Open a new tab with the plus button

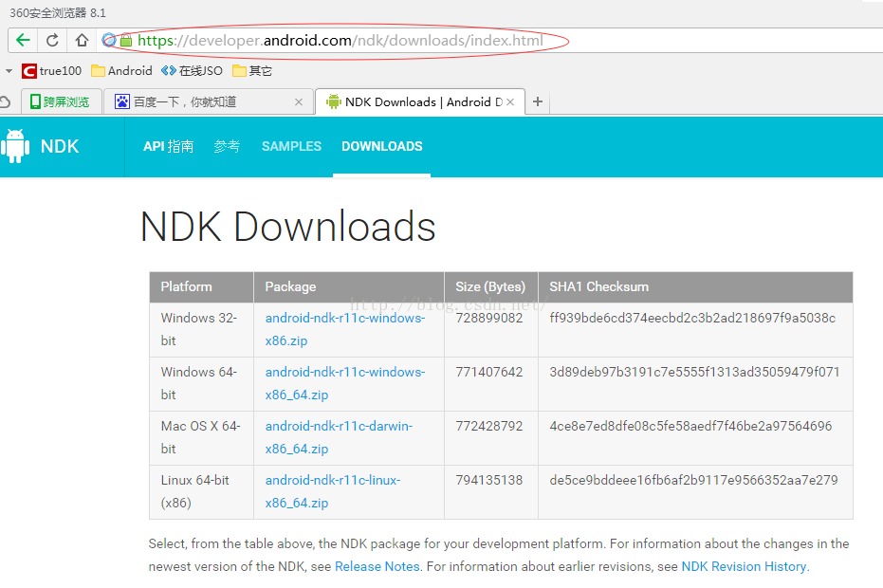click(x=538, y=101)
